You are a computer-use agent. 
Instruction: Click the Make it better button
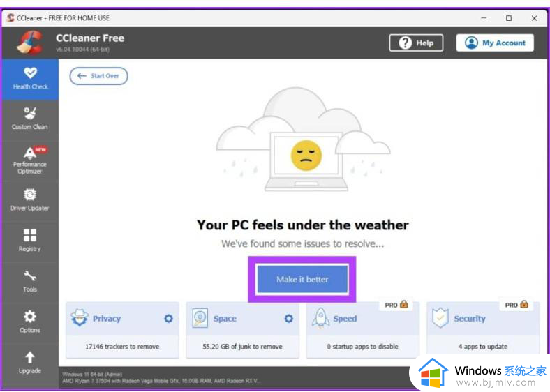click(x=302, y=279)
